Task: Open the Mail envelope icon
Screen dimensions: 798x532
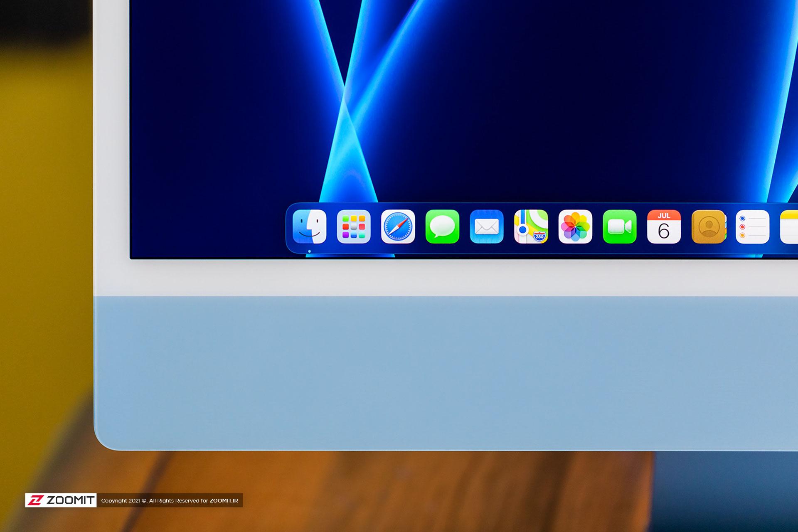Action: click(487, 227)
